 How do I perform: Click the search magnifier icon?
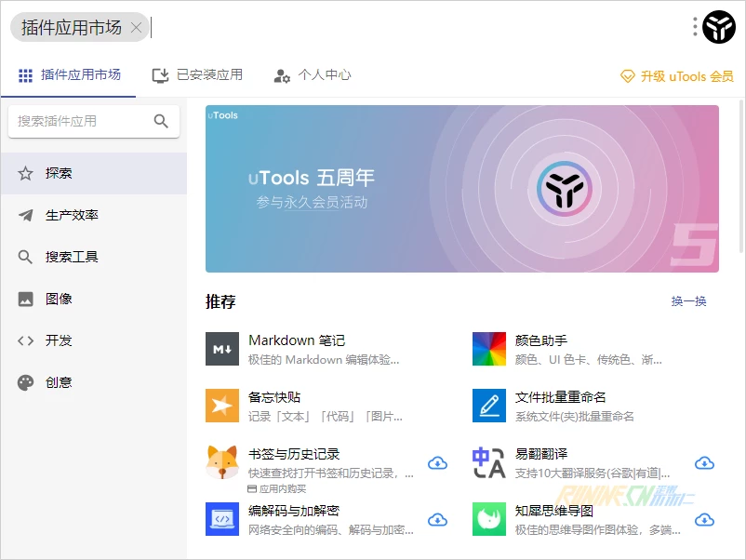[161, 121]
